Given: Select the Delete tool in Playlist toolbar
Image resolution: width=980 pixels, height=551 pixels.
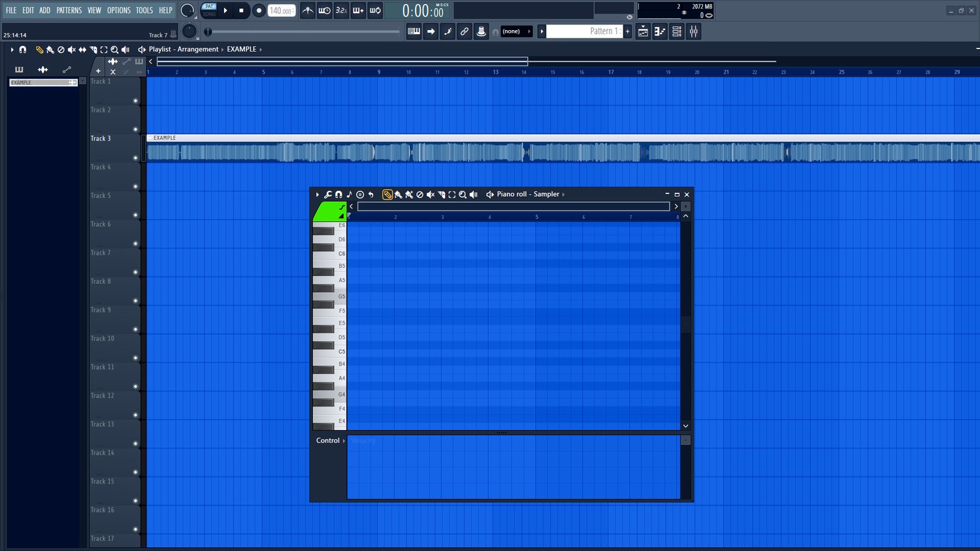Looking at the screenshot, I should [61, 50].
